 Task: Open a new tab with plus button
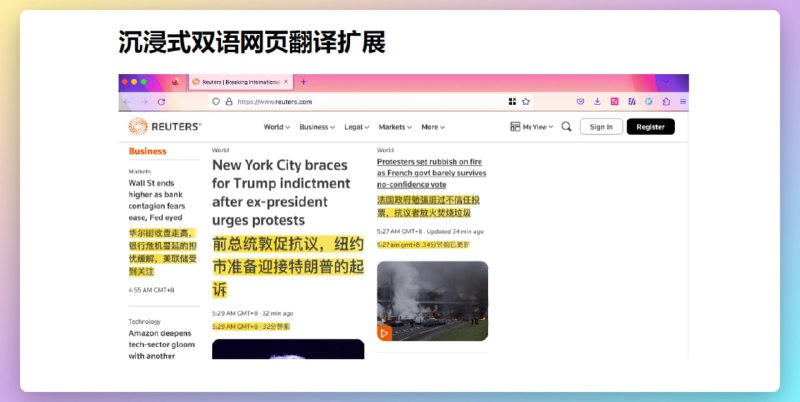pyautogui.click(x=304, y=82)
